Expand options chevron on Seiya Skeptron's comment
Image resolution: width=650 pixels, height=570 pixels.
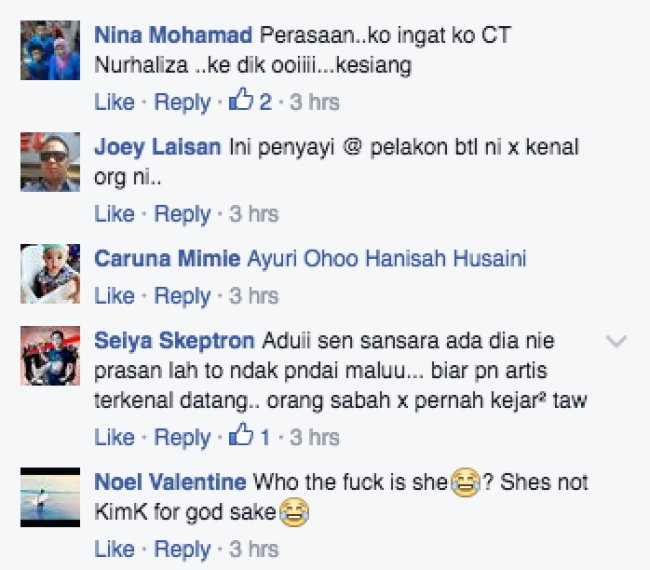616,342
